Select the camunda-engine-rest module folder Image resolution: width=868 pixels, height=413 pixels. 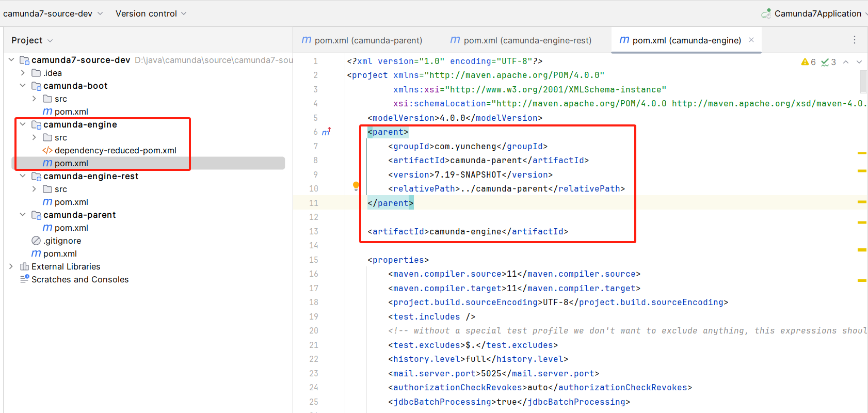[91, 176]
